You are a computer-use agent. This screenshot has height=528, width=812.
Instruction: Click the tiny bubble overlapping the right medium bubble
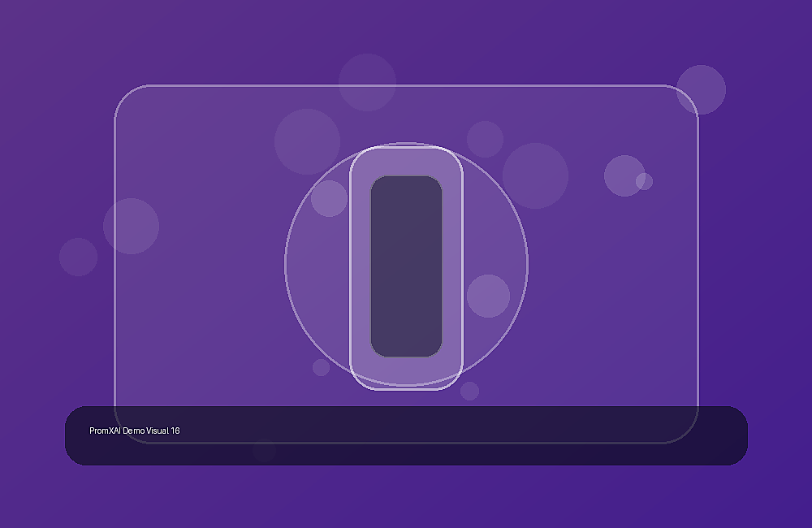644,181
